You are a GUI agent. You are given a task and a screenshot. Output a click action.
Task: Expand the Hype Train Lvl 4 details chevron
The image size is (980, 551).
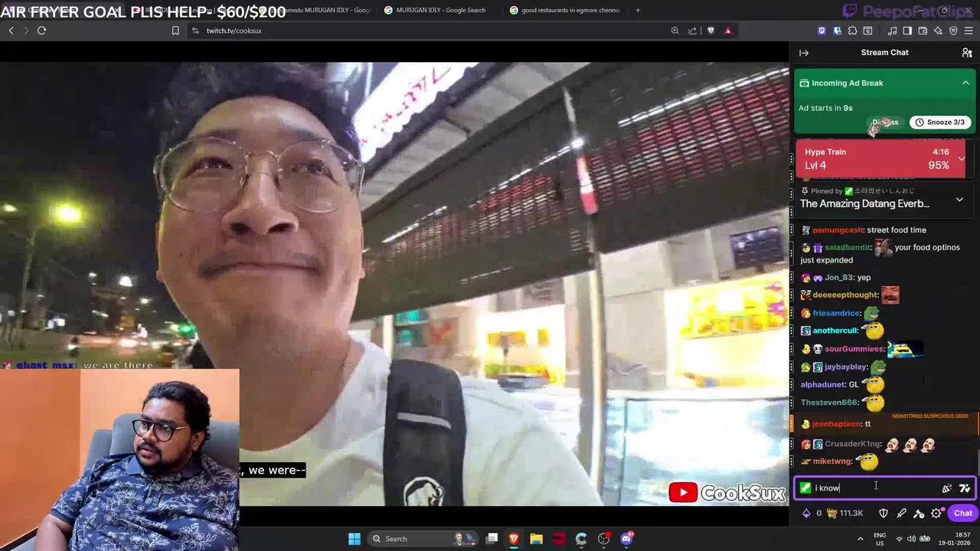tap(962, 158)
